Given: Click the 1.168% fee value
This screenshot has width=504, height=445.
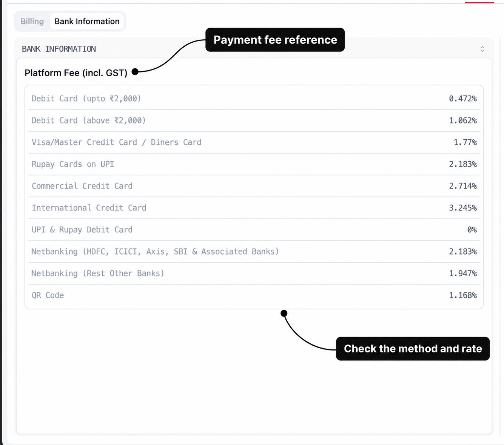Looking at the screenshot, I should [x=462, y=295].
